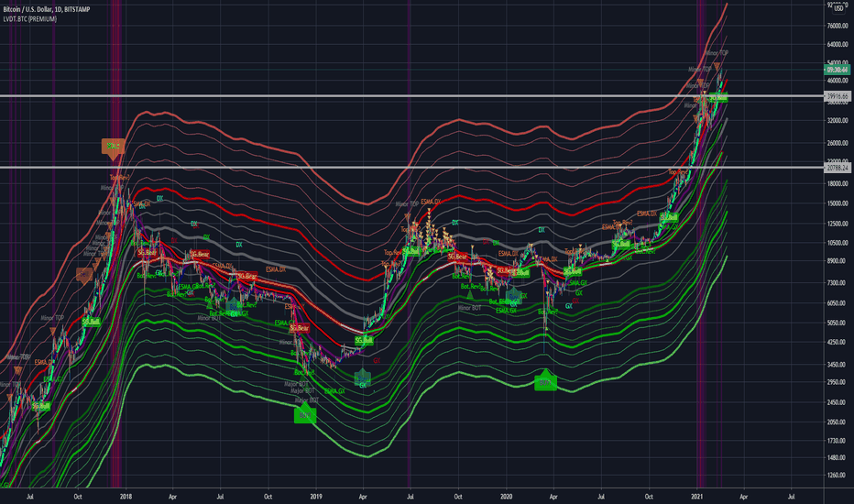Click the 76000.00 price axis label
The width and height of the screenshot is (854, 504).
(x=838, y=27)
